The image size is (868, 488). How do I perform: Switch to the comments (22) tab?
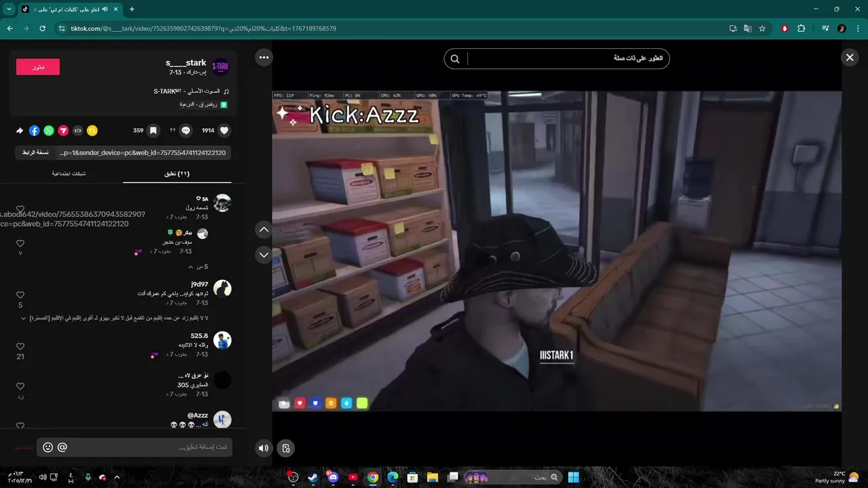(177, 174)
